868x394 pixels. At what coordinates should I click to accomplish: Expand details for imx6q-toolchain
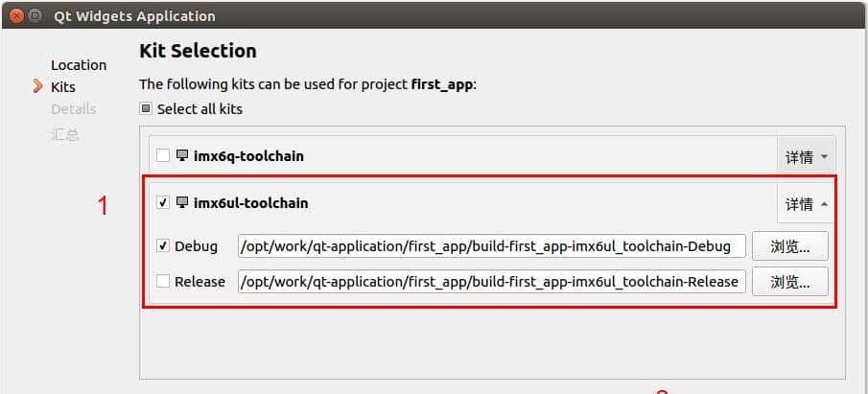click(x=805, y=157)
